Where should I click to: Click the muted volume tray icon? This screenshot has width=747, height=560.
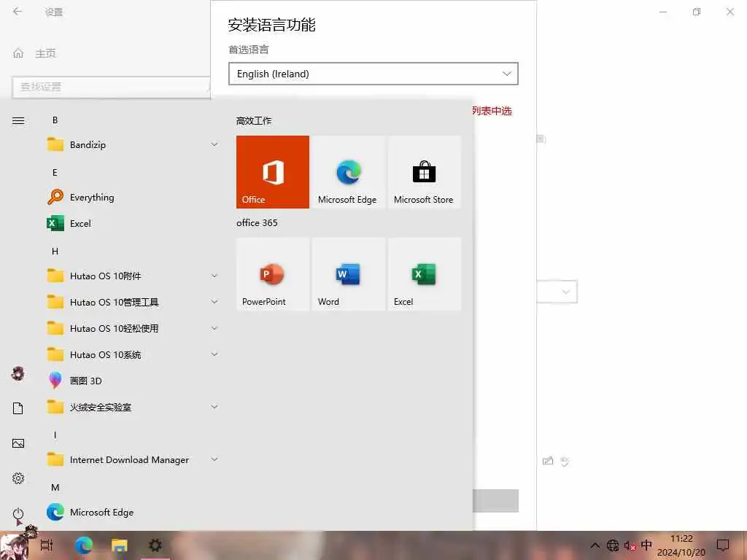pos(630,545)
